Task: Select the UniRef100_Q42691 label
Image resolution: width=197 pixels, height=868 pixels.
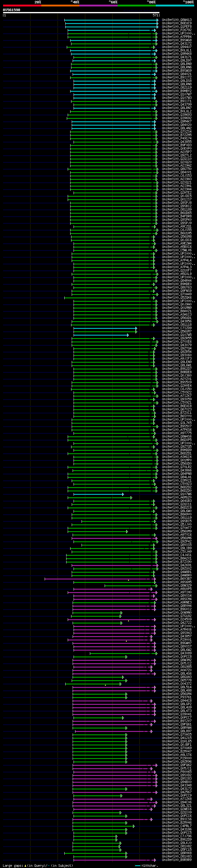Action: [176, 565]
